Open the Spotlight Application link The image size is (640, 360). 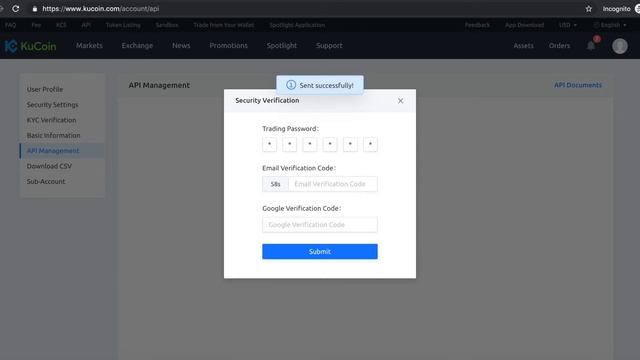click(x=297, y=25)
